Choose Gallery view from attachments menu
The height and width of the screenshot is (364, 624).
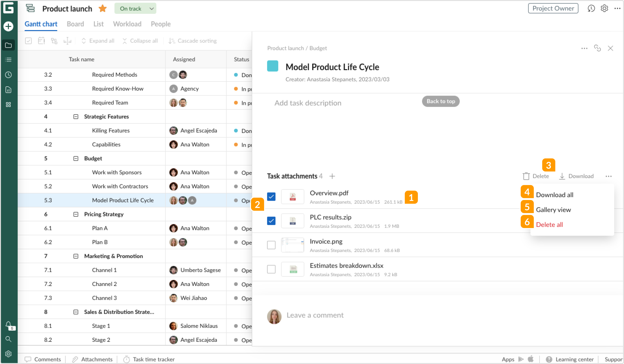click(x=553, y=210)
